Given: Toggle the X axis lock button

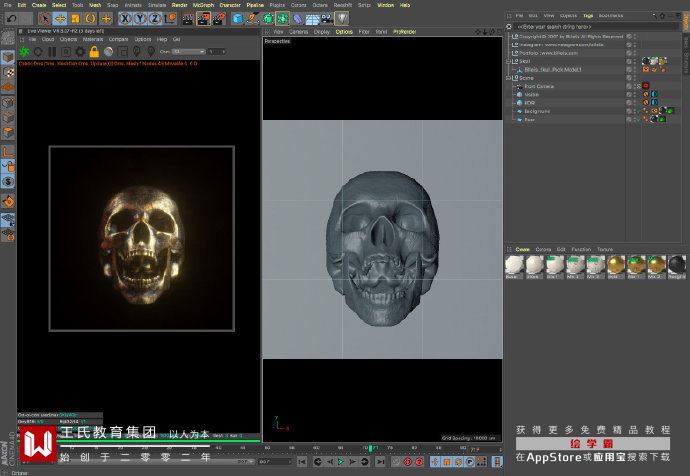Looking at the screenshot, I should coord(126,18).
